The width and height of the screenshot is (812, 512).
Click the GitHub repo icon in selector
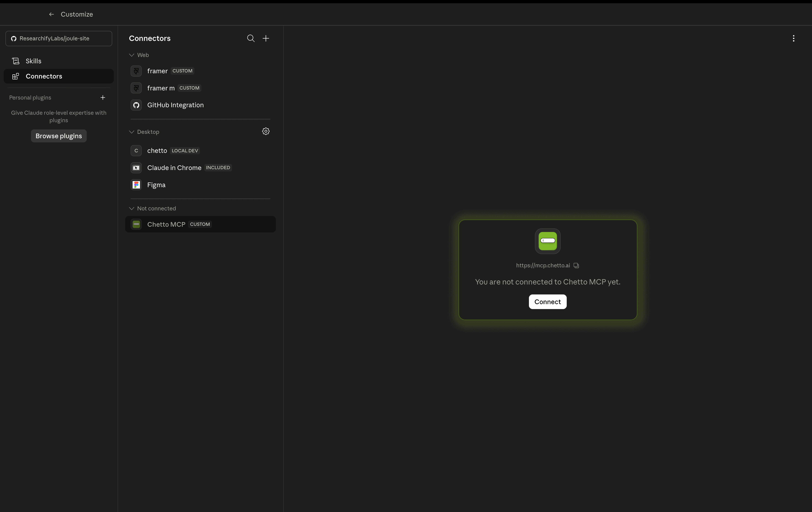14,38
